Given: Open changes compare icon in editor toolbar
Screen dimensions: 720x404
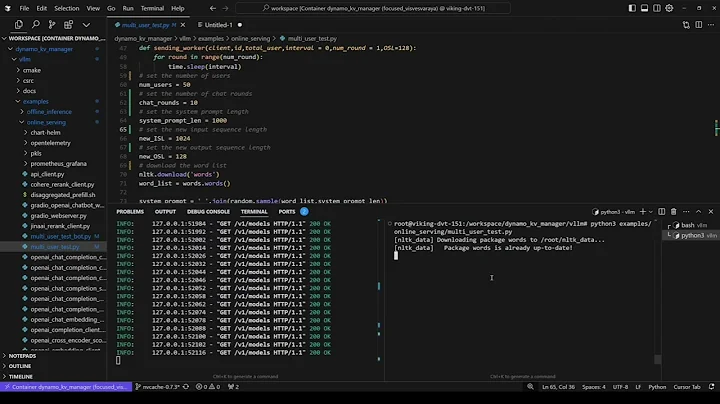Looking at the screenshot, I should pos(686,25).
